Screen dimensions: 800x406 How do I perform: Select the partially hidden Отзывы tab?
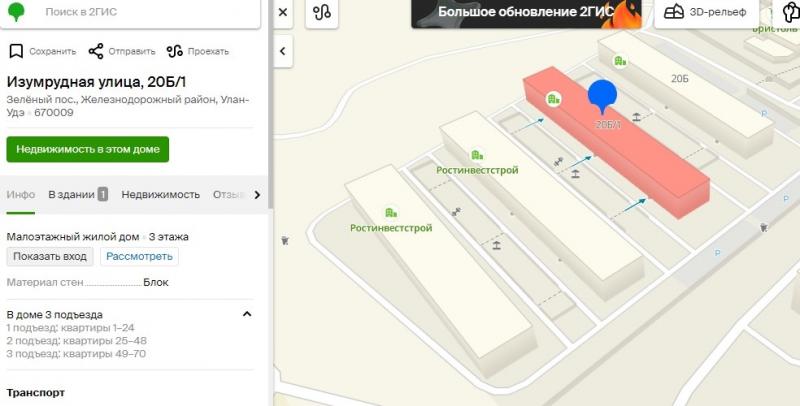pyautogui.click(x=229, y=194)
